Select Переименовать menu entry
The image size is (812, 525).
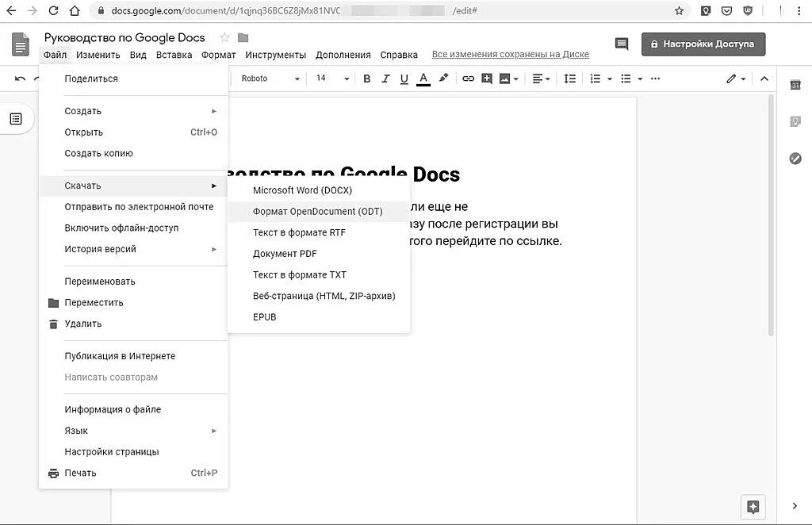(x=133, y=282)
